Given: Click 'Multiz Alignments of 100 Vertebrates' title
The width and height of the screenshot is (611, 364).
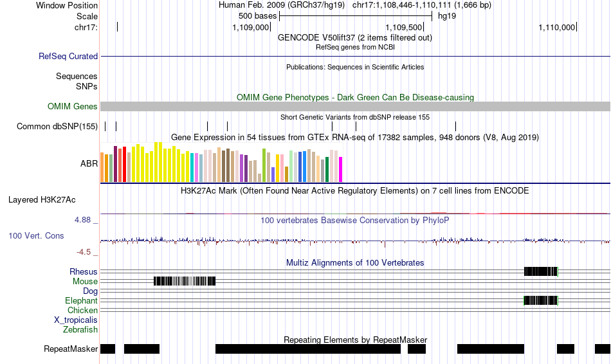Looking at the screenshot, I should 355,262.
